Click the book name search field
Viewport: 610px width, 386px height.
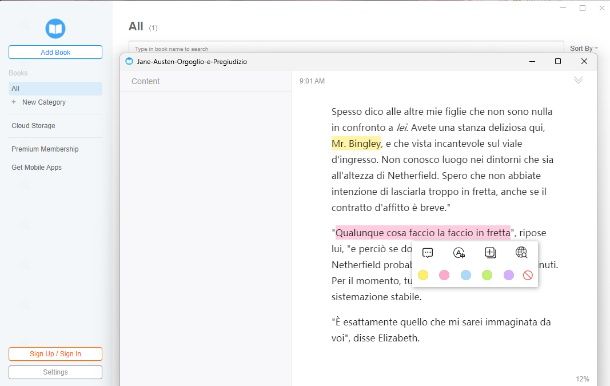pos(346,47)
